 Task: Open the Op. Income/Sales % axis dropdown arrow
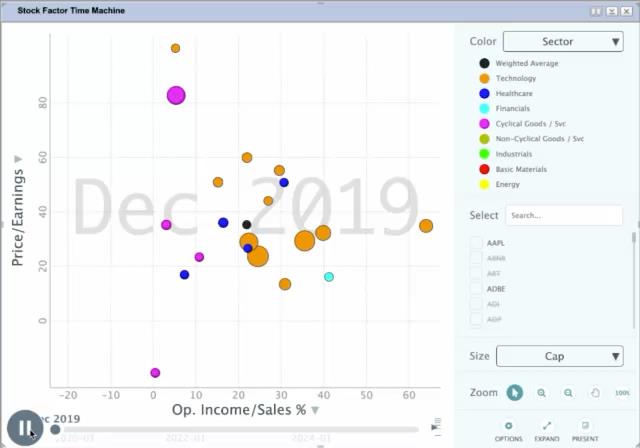315,410
